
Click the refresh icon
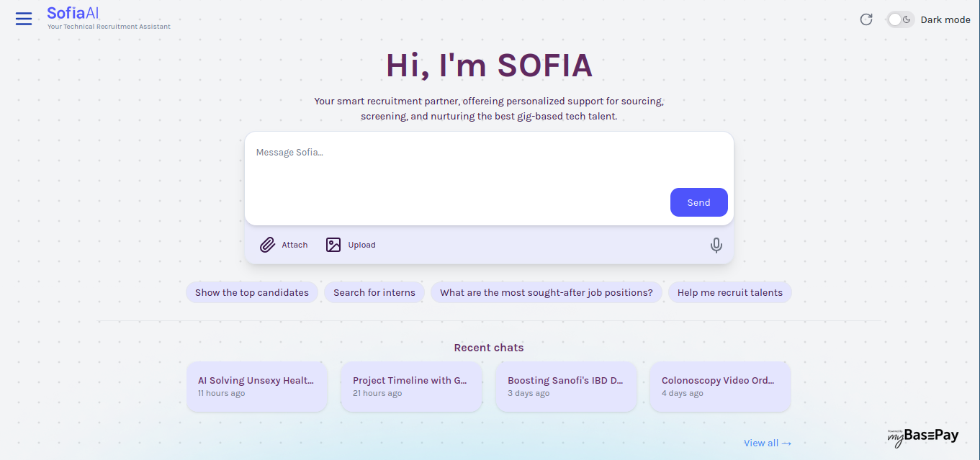coord(866,19)
